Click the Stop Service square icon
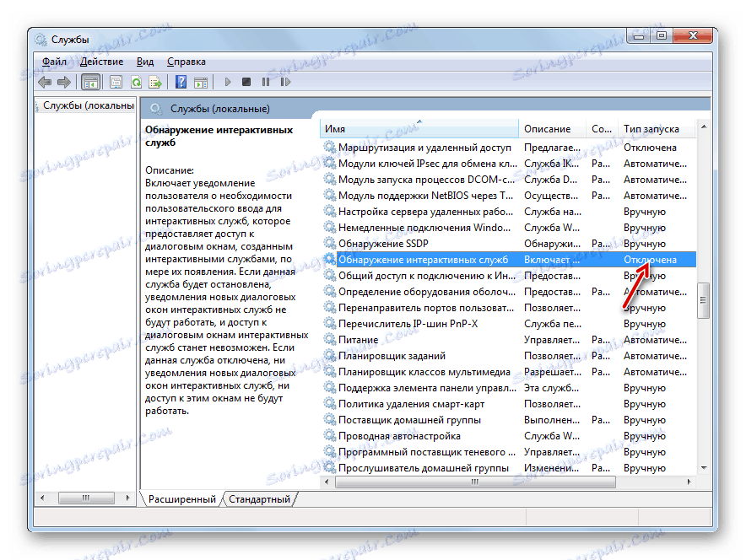Image resolution: width=746 pixels, height=560 pixels. [x=246, y=82]
